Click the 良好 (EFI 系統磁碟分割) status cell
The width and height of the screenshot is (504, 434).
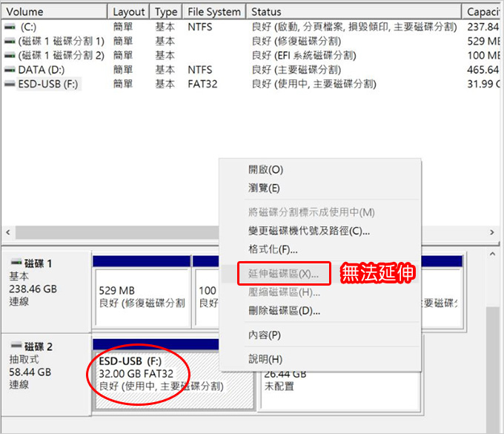pyautogui.click(x=304, y=56)
